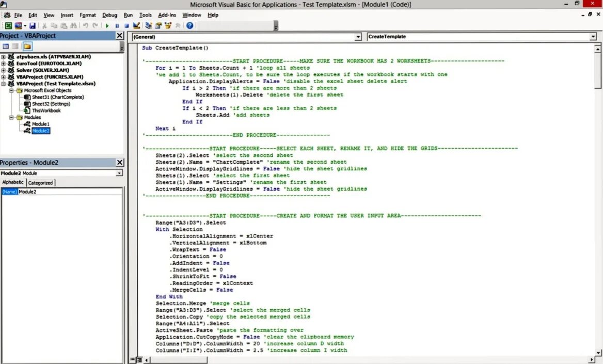The height and width of the screenshot is (364, 603).
Task: Click the Full Module View button
Action: click(x=139, y=360)
